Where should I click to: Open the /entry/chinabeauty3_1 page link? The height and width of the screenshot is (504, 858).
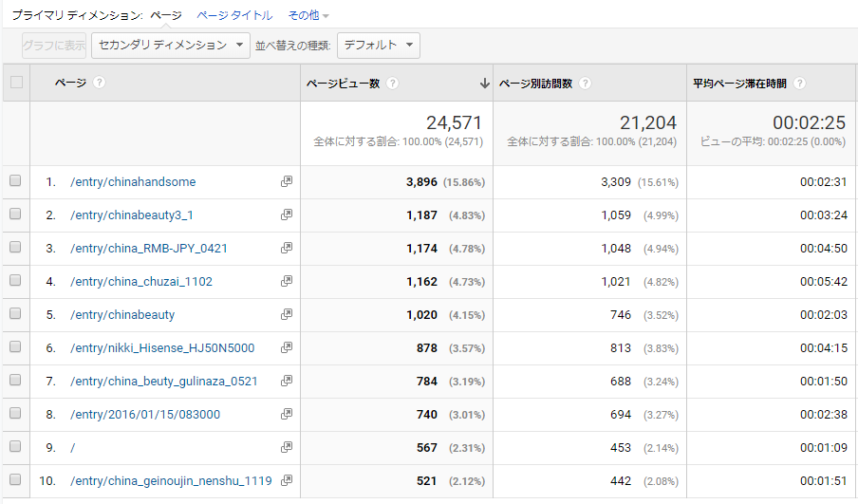131,215
